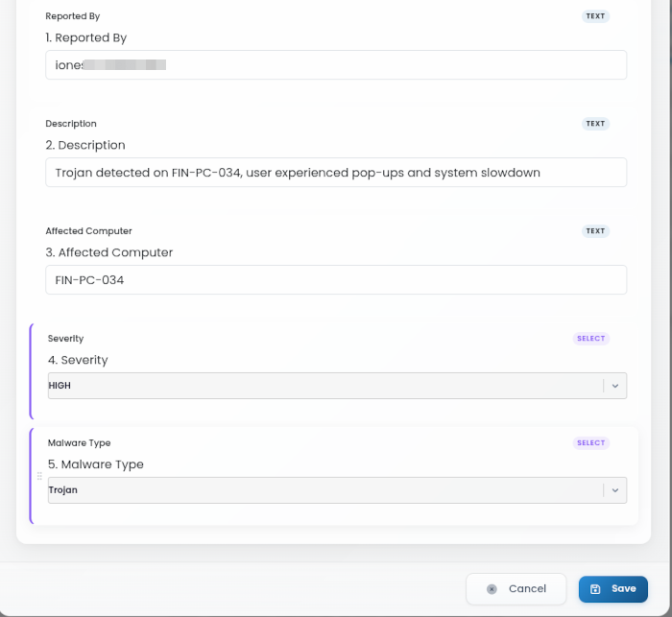Select the '4. Severity' question heading

pos(78,360)
